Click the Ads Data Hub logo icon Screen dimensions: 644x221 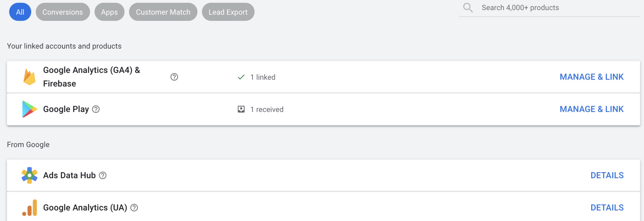(x=29, y=175)
